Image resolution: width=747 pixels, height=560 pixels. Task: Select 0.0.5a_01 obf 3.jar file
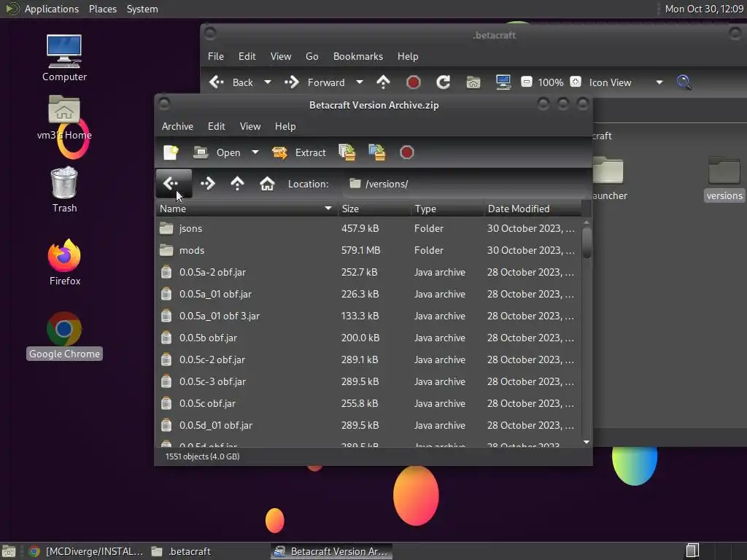point(368,316)
